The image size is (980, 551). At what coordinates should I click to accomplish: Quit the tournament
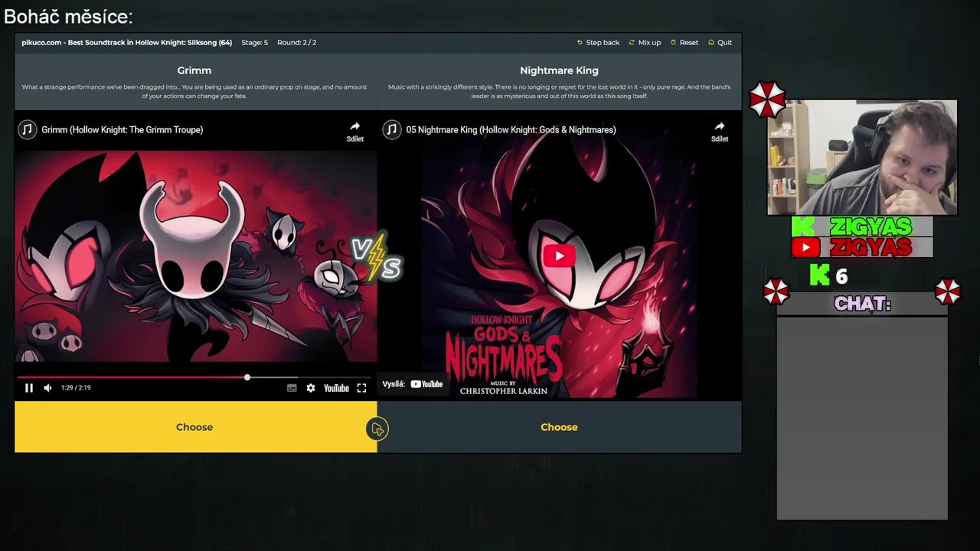point(720,43)
